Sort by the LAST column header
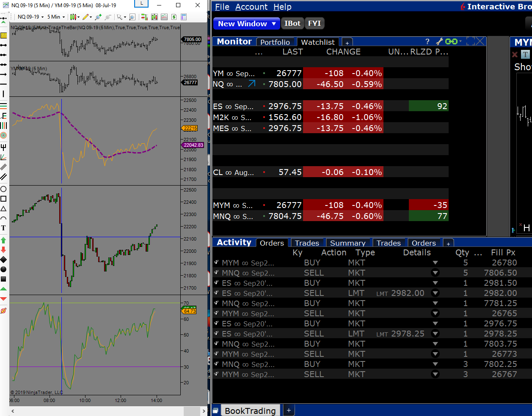The image size is (532, 416). click(292, 52)
